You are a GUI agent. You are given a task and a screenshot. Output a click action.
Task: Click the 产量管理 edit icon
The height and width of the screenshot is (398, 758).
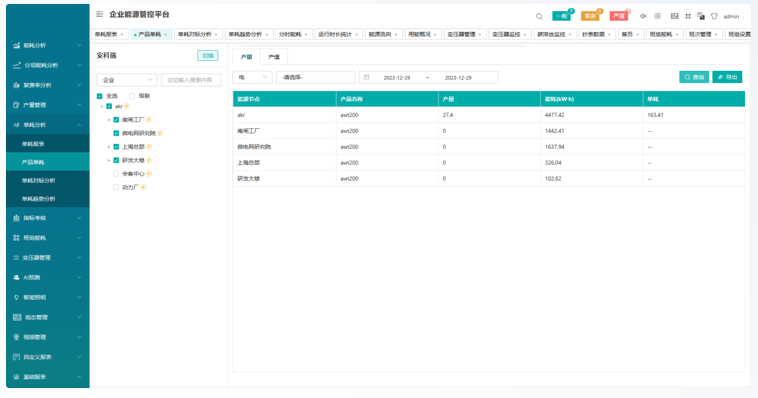tap(16, 105)
